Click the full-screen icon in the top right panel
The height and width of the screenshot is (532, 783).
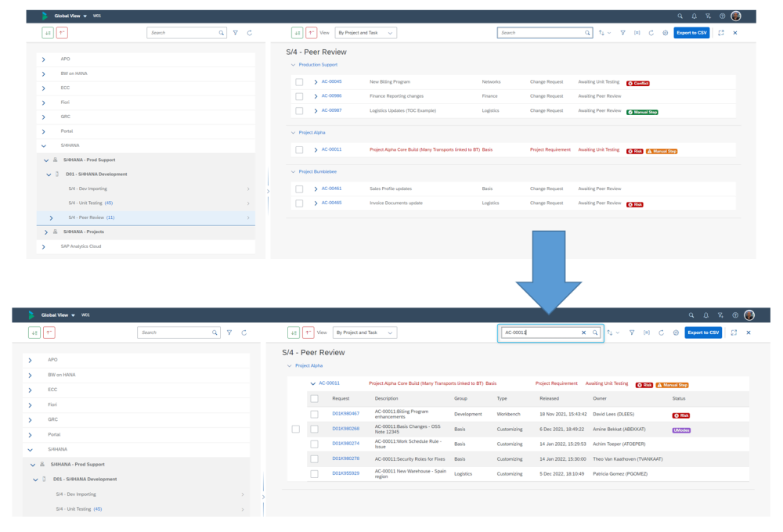click(721, 33)
